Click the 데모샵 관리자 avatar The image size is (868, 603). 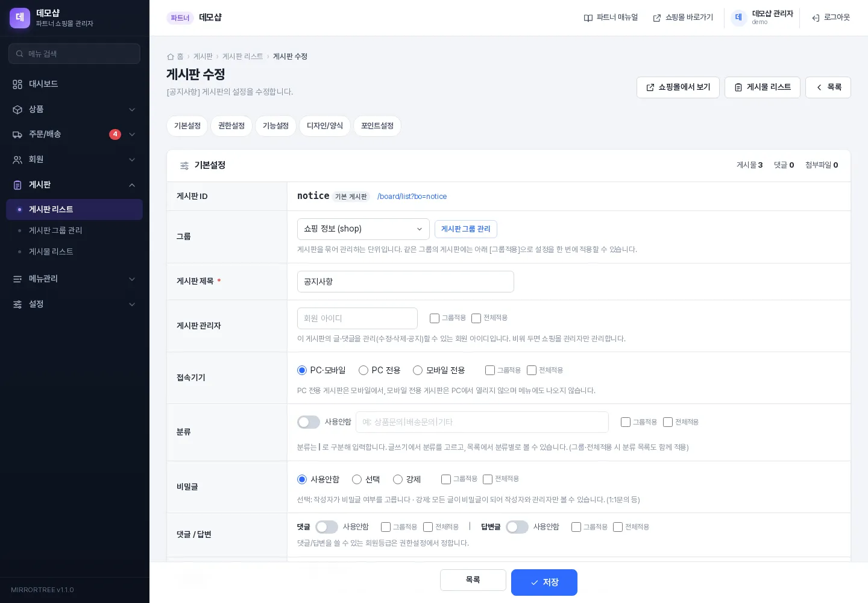pyautogui.click(x=738, y=17)
